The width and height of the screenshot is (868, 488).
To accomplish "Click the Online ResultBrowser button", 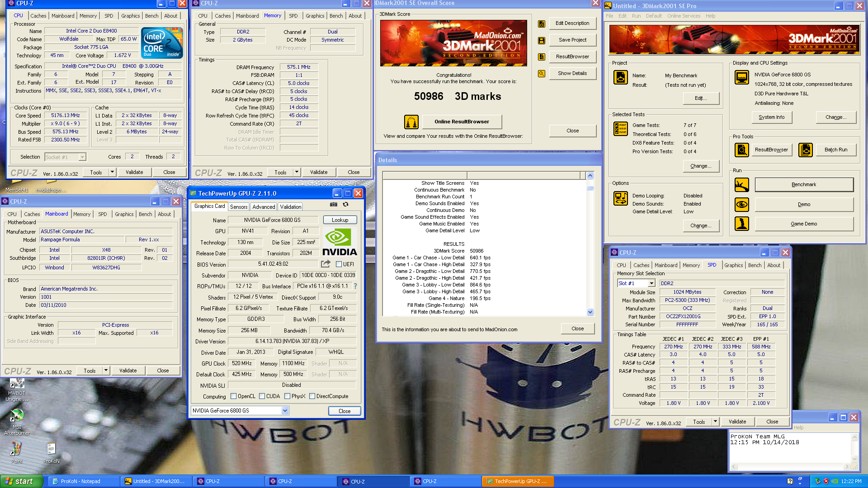I will point(462,122).
